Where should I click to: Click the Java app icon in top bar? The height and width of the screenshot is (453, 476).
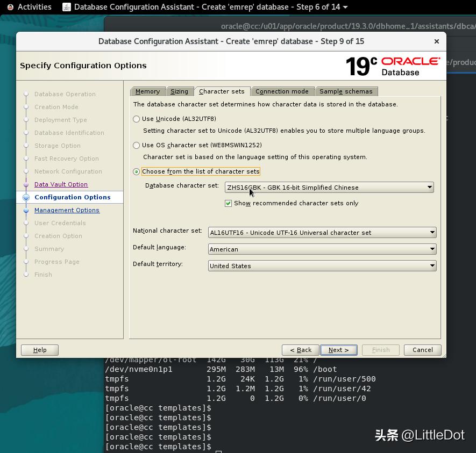67,7
